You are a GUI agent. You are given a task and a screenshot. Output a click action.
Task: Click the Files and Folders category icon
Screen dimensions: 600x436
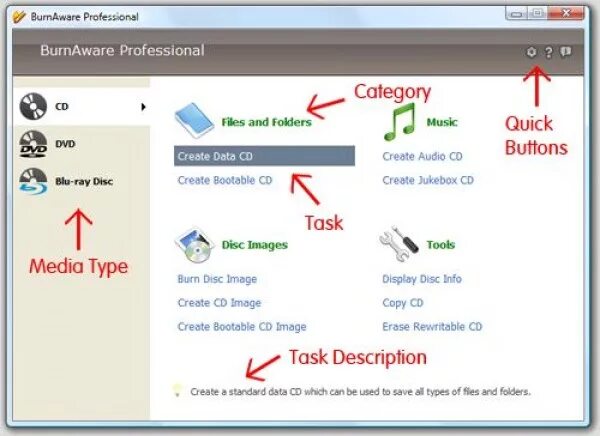point(194,120)
